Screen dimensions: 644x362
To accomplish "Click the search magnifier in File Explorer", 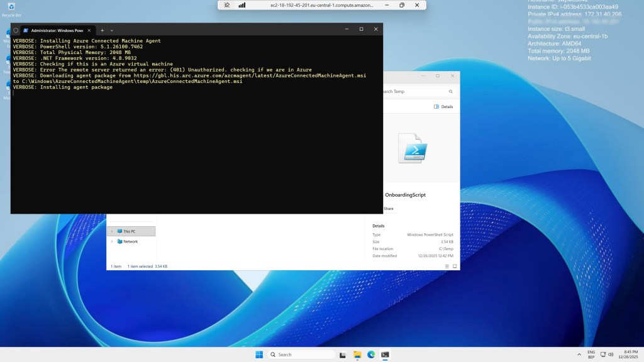I will pos(450,92).
